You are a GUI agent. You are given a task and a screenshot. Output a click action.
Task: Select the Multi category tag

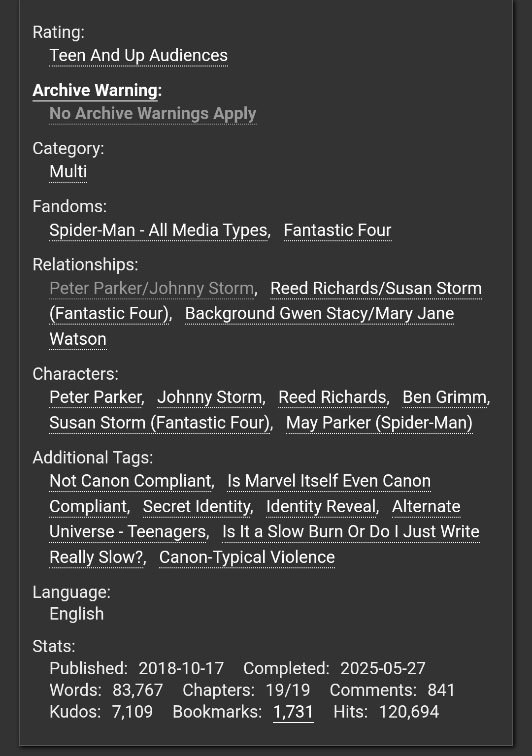[68, 172]
